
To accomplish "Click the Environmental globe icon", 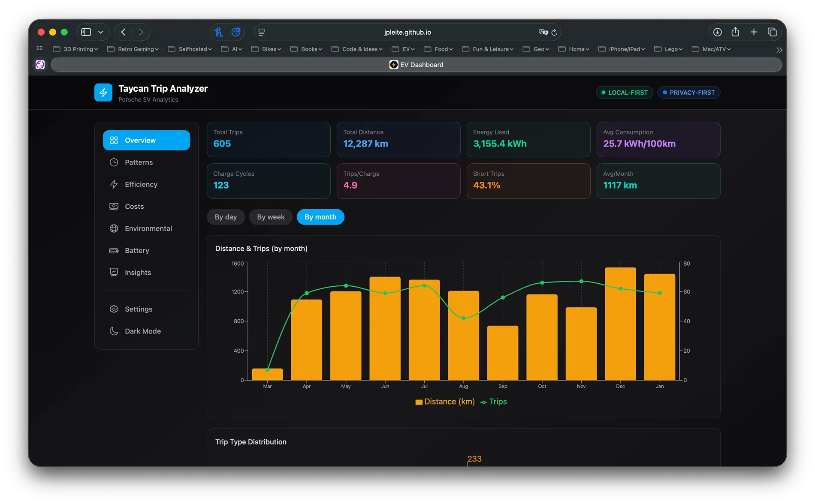I will click(114, 228).
